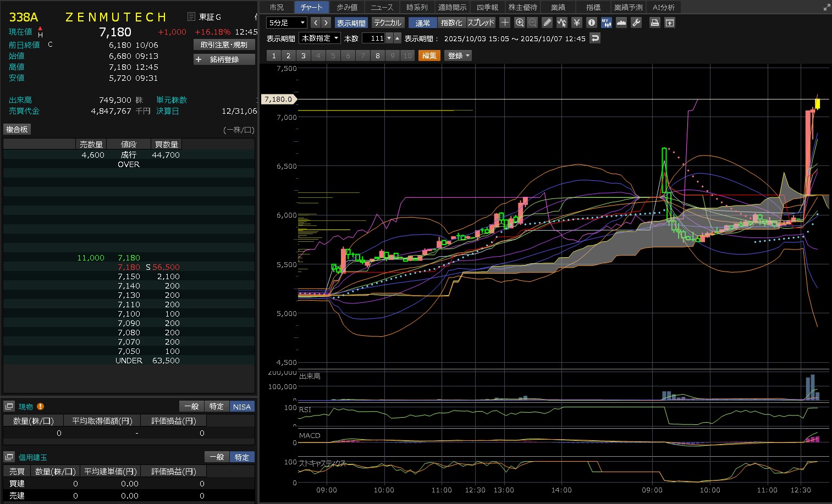Click the zoom in magnifier icon

pyautogui.click(x=519, y=23)
